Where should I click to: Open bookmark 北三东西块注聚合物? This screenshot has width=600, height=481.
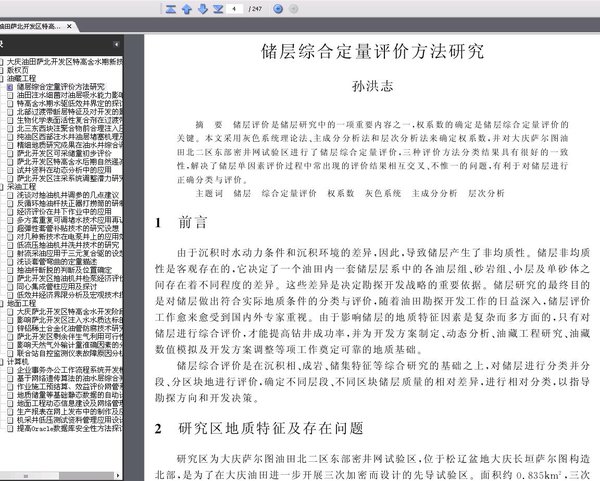[x=70, y=129]
